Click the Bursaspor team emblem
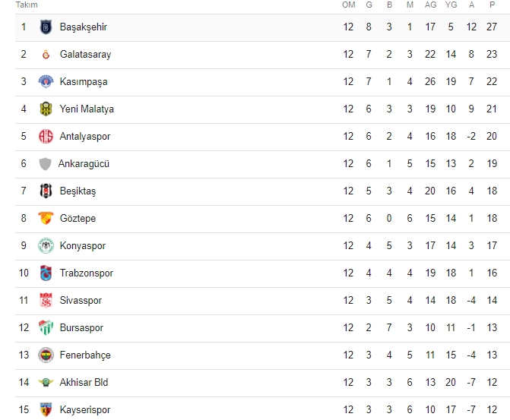510x420 pixels. [46, 328]
